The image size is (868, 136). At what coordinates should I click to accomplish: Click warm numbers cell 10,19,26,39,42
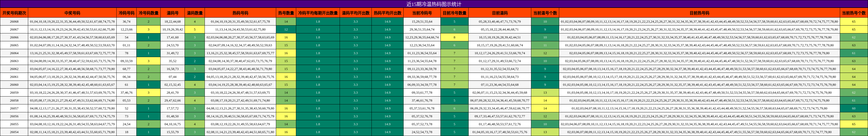pos(172,30)
